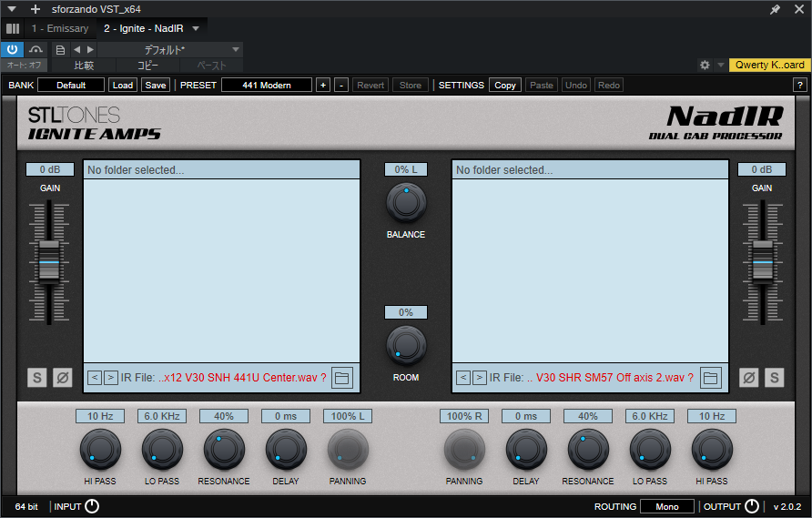Select the 2 - Ignite - NadIR tab
The height and width of the screenshot is (518, 812).
pos(144,28)
